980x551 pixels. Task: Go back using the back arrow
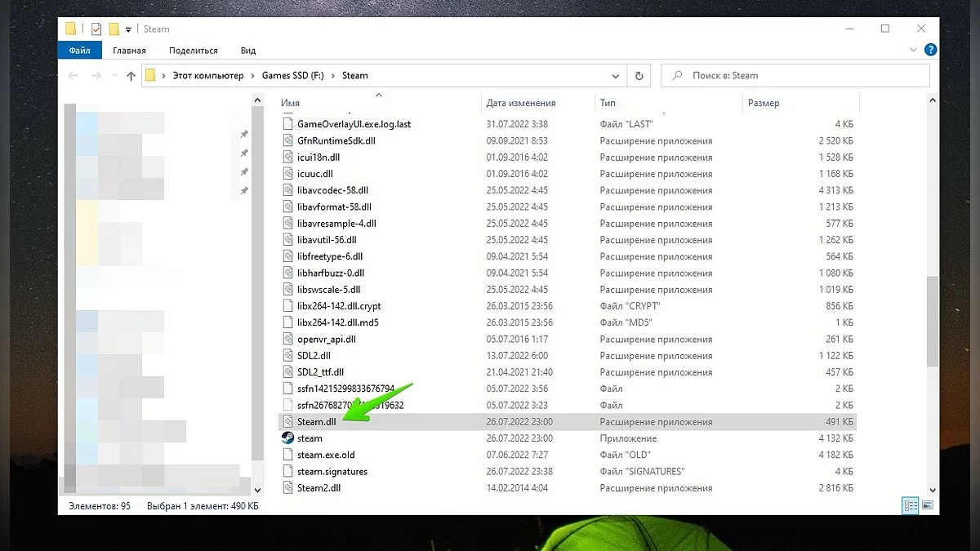73,76
